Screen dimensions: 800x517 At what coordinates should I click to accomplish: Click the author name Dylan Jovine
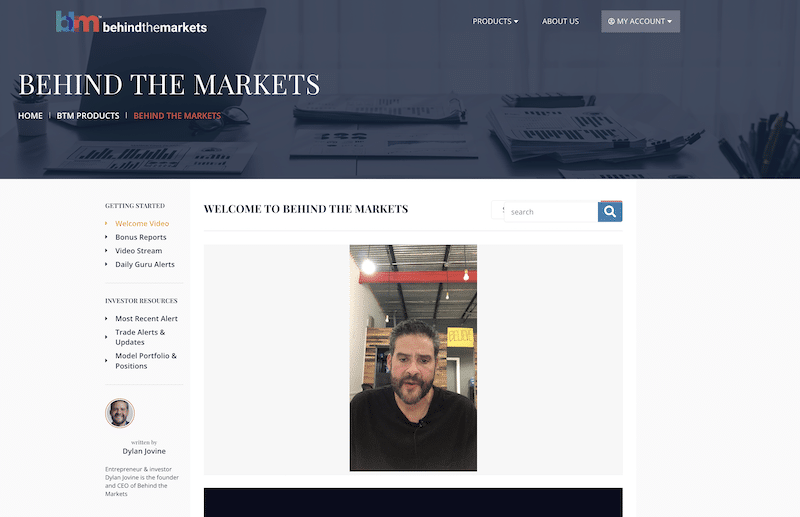144,451
